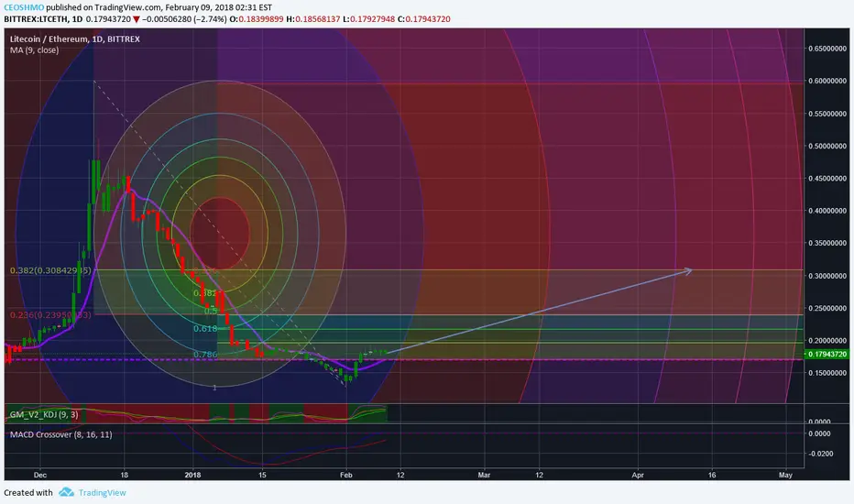
Task: Click the 0.786 Fibonacci circle label
Action: pyautogui.click(x=205, y=355)
